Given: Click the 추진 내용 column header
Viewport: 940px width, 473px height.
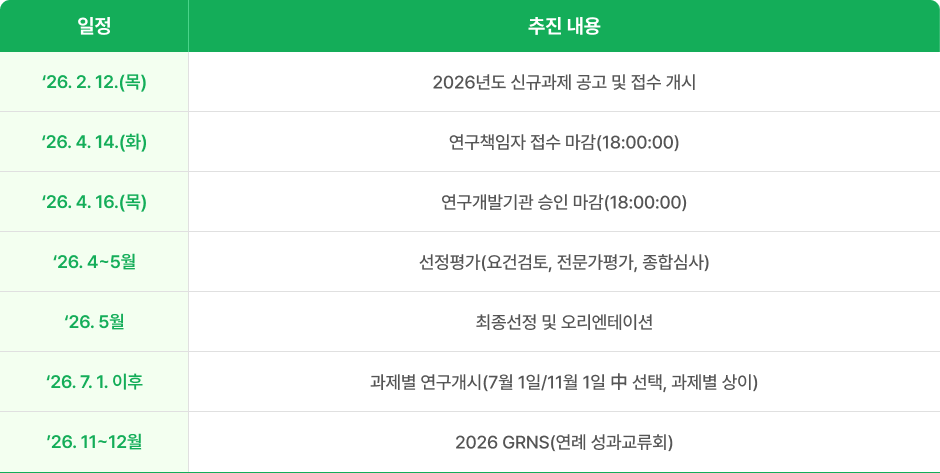Looking at the screenshot, I should 564,26.
